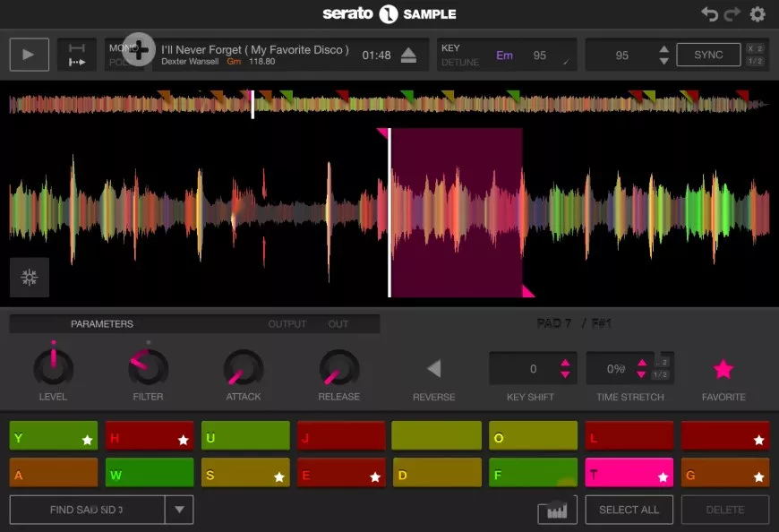Open the Key Shift value stepper
The height and width of the screenshot is (532, 779).
pos(563,367)
